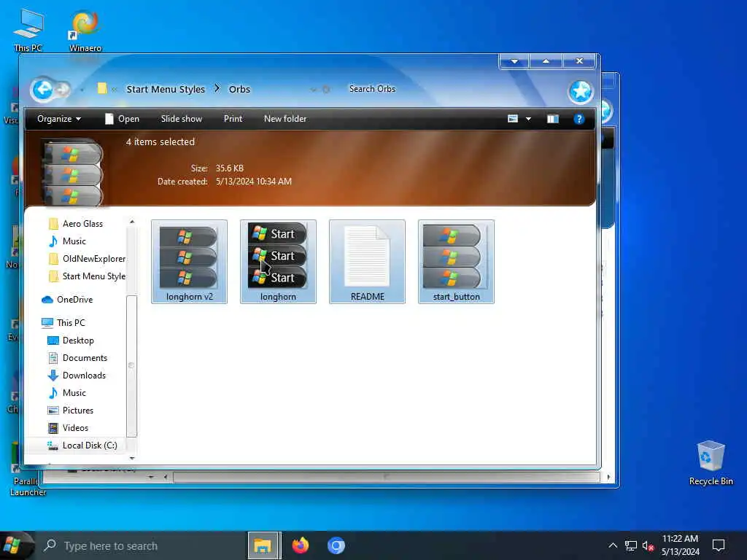Image resolution: width=747 pixels, height=560 pixels.
Task: Start the Slide show command
Action: click(x=181, y=119)
